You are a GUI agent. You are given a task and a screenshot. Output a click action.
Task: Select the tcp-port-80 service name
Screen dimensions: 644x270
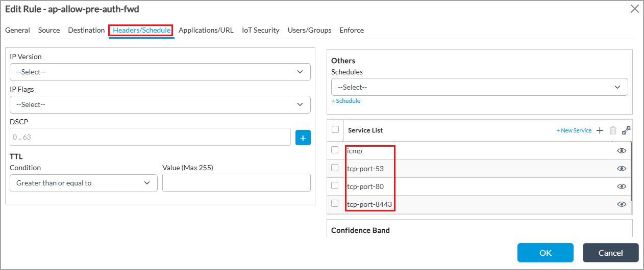[x=365, y=186]
